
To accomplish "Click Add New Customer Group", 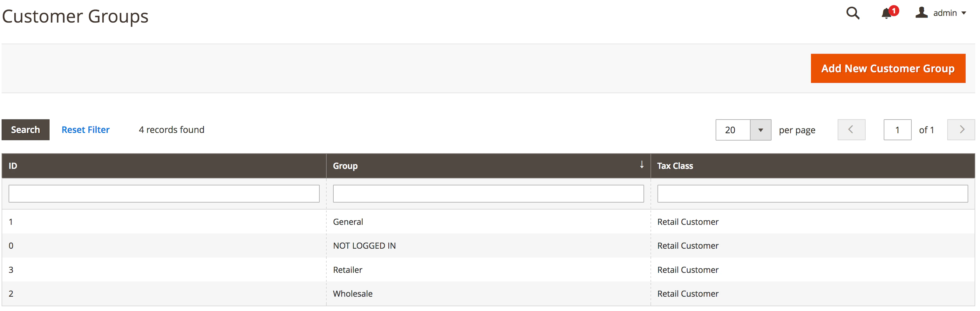I will (888, 68).
